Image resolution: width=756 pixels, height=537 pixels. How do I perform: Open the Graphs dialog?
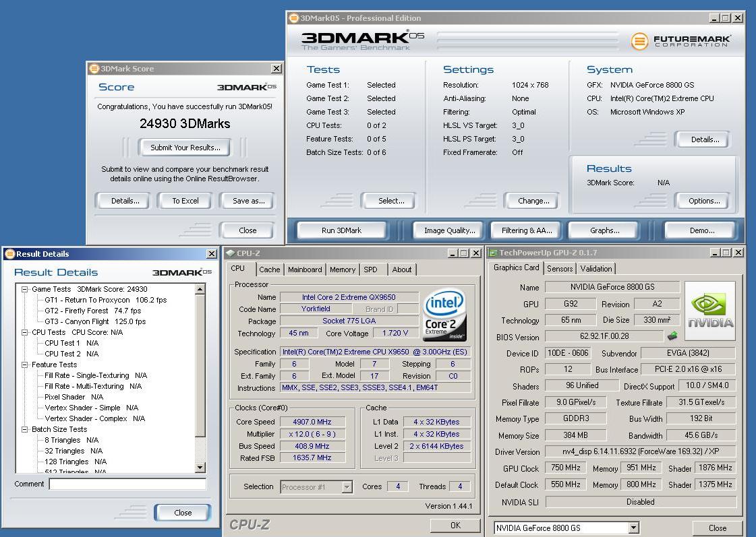tap(605, 230)
